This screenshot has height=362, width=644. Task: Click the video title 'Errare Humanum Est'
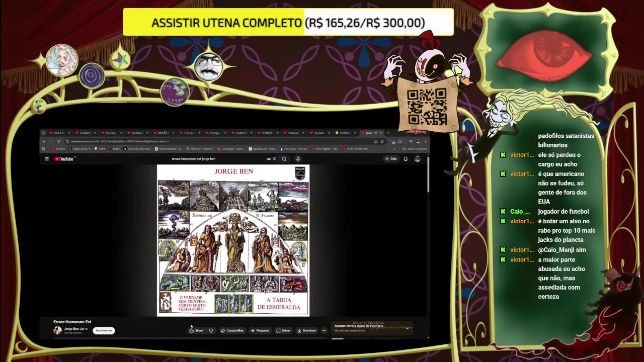pyautogui.click(x=72, y=322)
